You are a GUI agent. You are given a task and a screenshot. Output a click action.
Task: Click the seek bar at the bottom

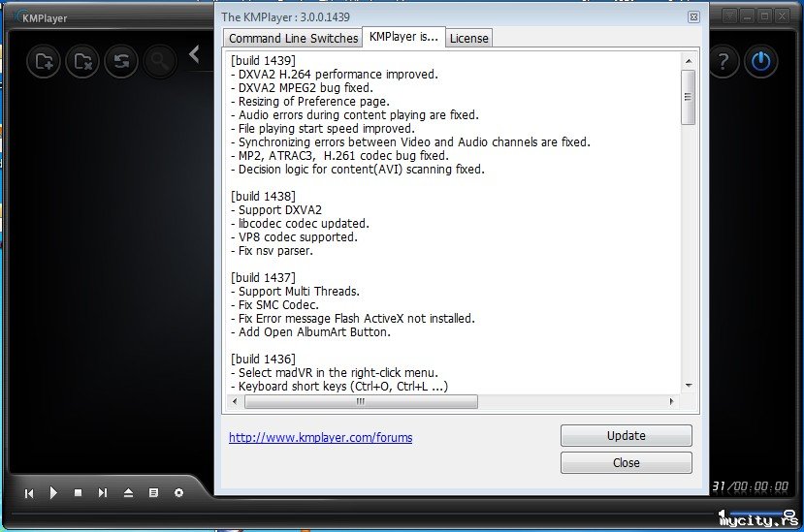[x=364, y=513]
